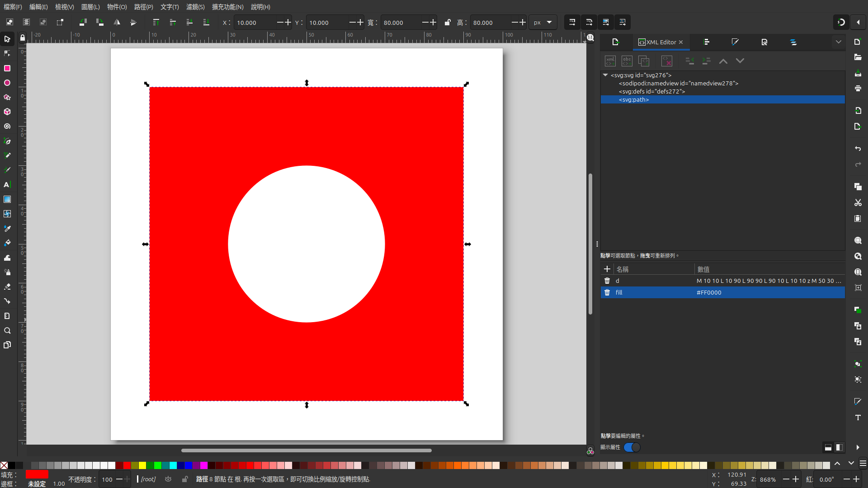Open the color palette hamburger menu
This screenshot has width=868, height=488.
pos(863,464)
